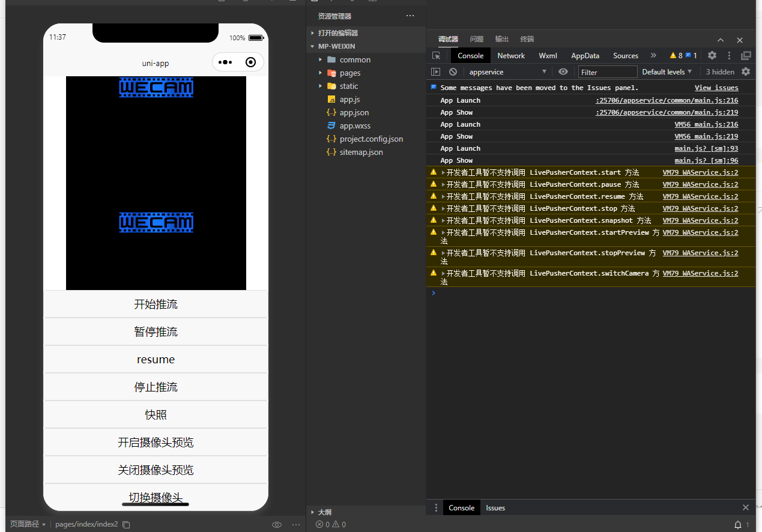The width and height of the screenshot is (762, 532).
Task: Click the live-pusher camera preview area
Action: point(156,183)
